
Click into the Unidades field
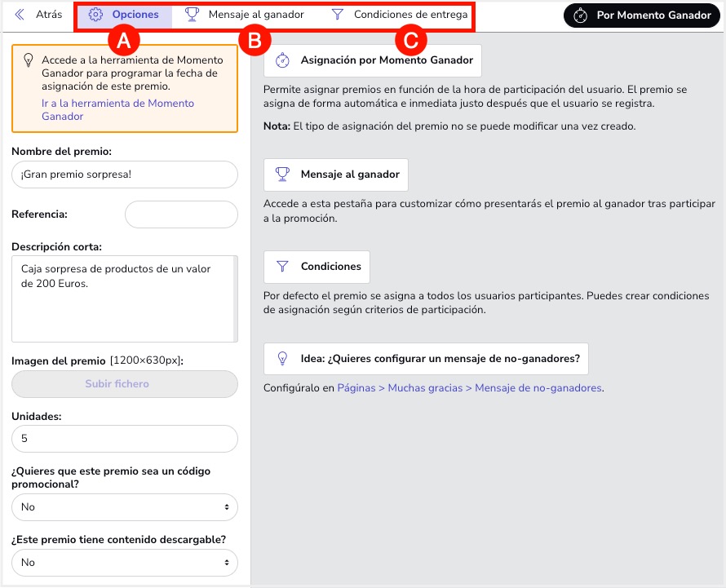(124, 439)
